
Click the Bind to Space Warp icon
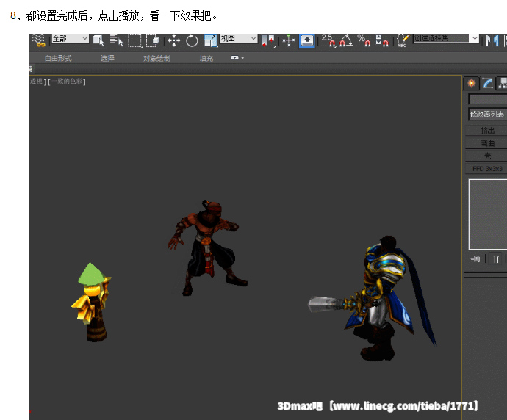click(x=39, y=40)
